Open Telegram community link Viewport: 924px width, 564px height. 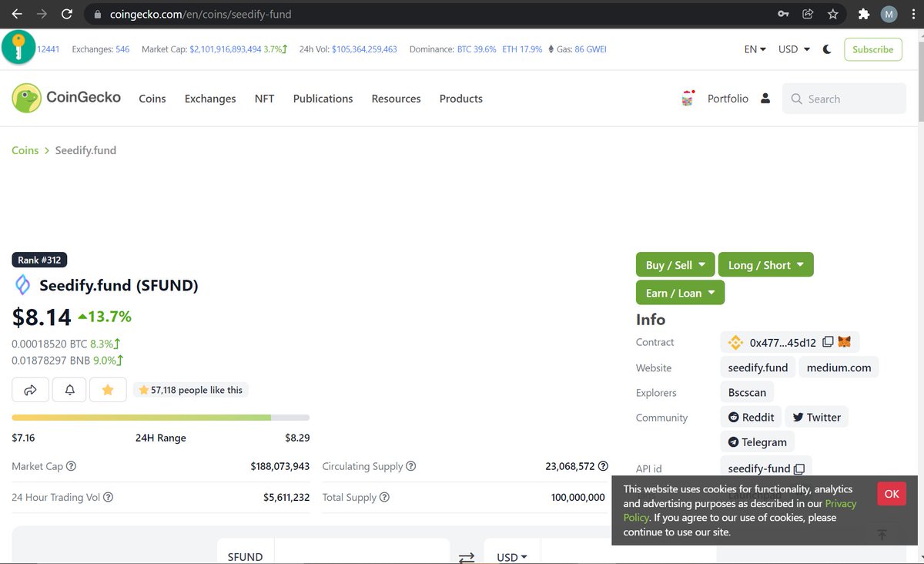[757, 442]
